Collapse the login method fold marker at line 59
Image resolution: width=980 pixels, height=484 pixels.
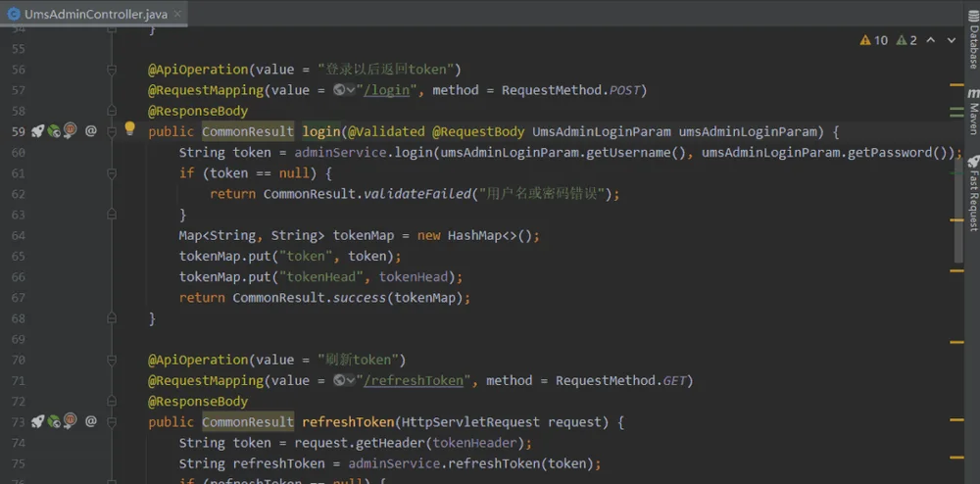click(112, 131)
